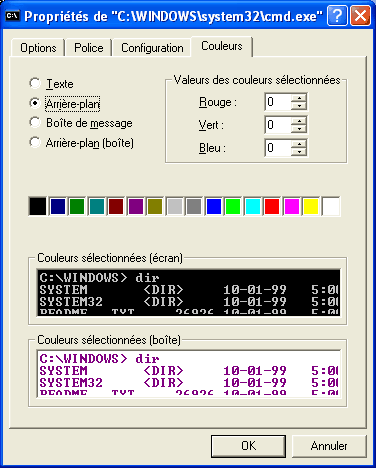Click the white popup box colors preview

[189, 374]
